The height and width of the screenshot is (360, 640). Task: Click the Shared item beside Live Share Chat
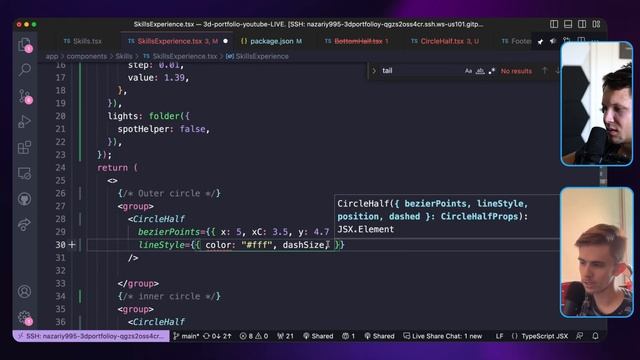[379, 336]
